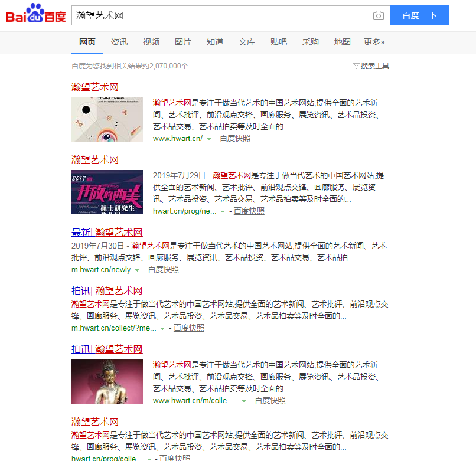Viewport: 476px width, 461px height.
Task: Click the Baidu logo
Action: (x=35, y=15)
